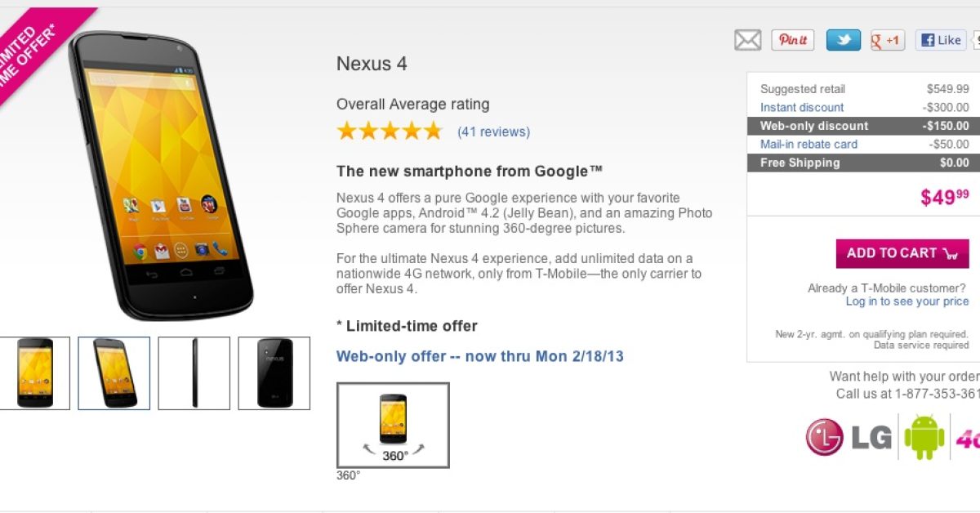This screenshot has height=513, width=980.
Task: Select the front-view phone thumbnail
Action: point(34,373)
